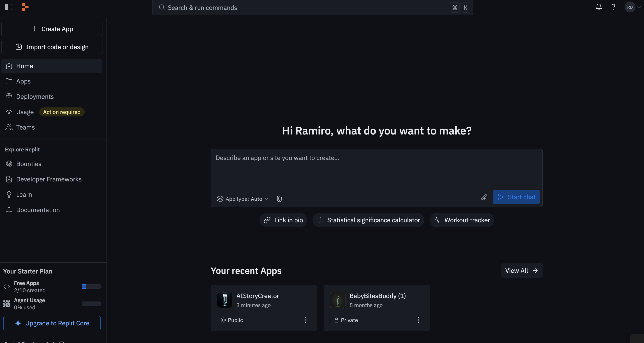Click the Usage gauge icon
Screen dimensions: 644x343
[9, 112]
